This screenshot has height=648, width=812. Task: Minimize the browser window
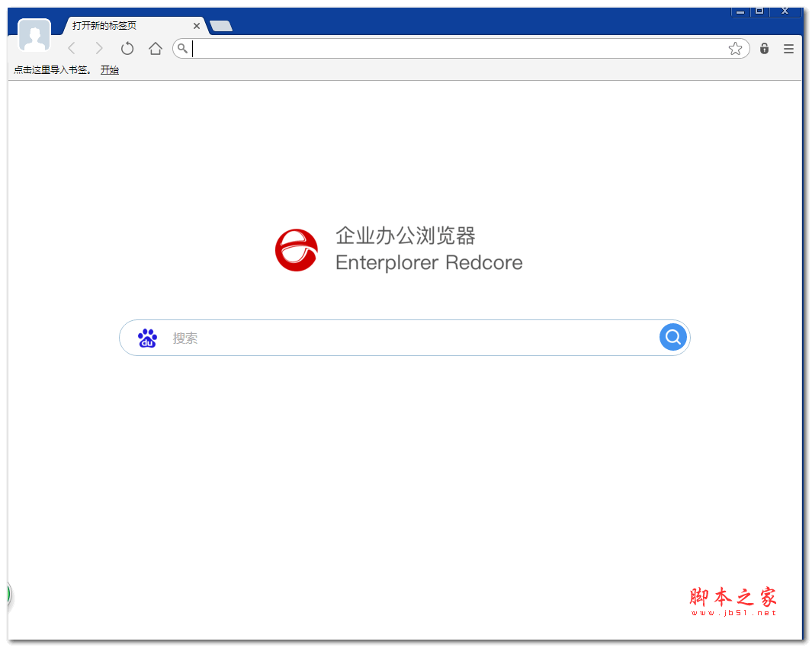741,11
